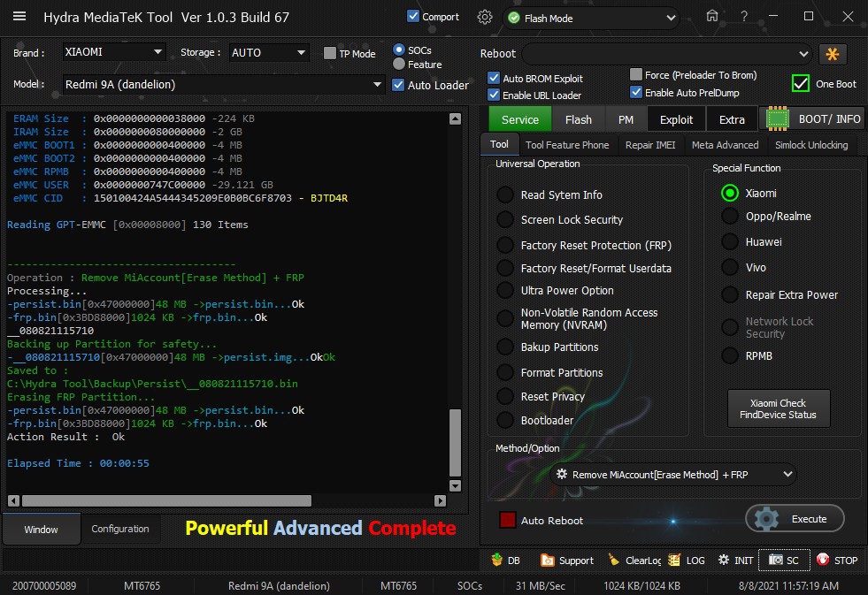Expand the Reboot dropdown

click(x=667, y=54)
